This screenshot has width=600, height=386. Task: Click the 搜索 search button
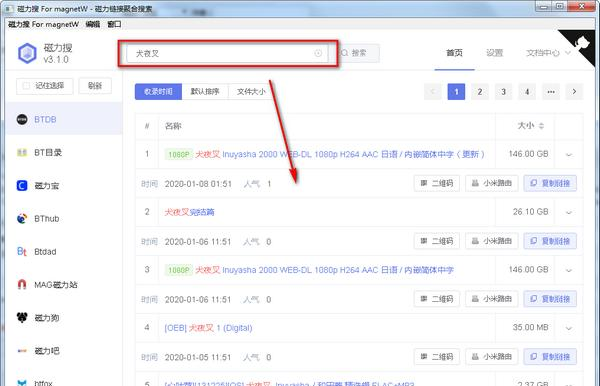coord(354,53)
